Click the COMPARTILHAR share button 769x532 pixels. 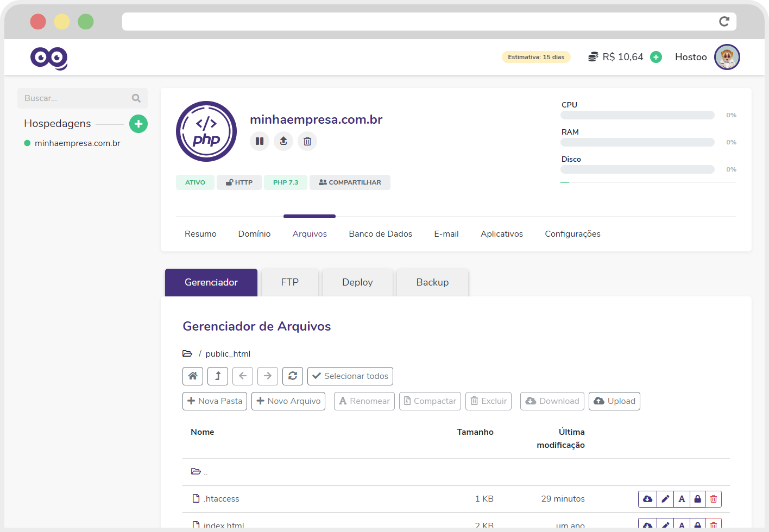[x=350, y=182]
